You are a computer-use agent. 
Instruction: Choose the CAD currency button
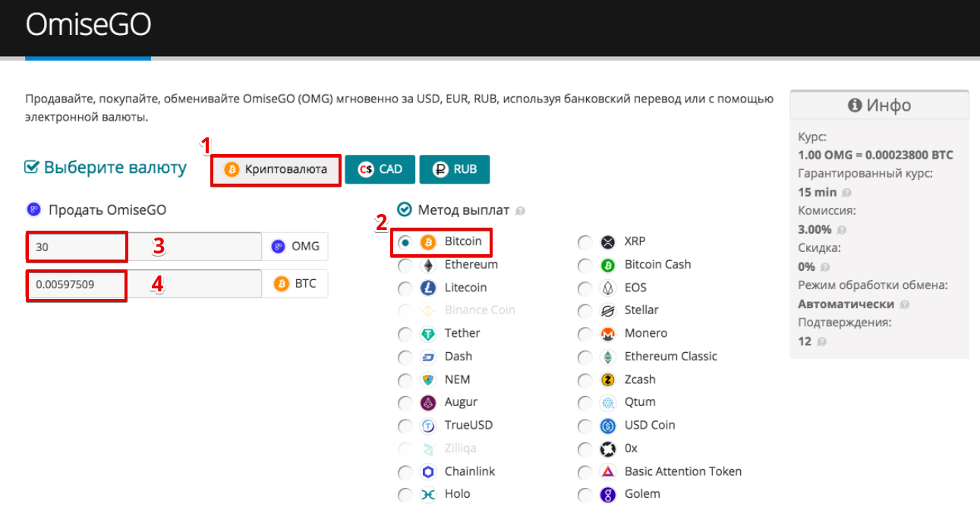coord(380,169)
